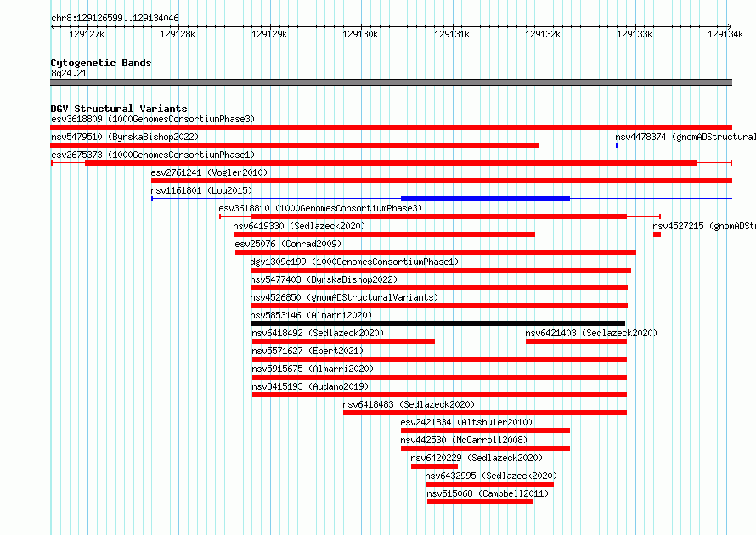Click the Cytogenetic Bands track title

tap(101, 63)
